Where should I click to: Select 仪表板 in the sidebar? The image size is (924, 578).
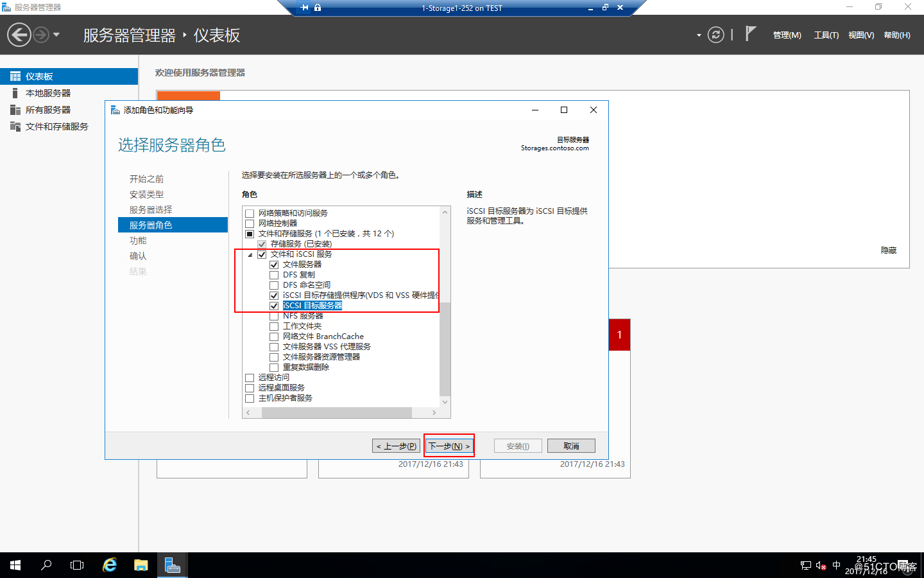(x=69, y=76)
